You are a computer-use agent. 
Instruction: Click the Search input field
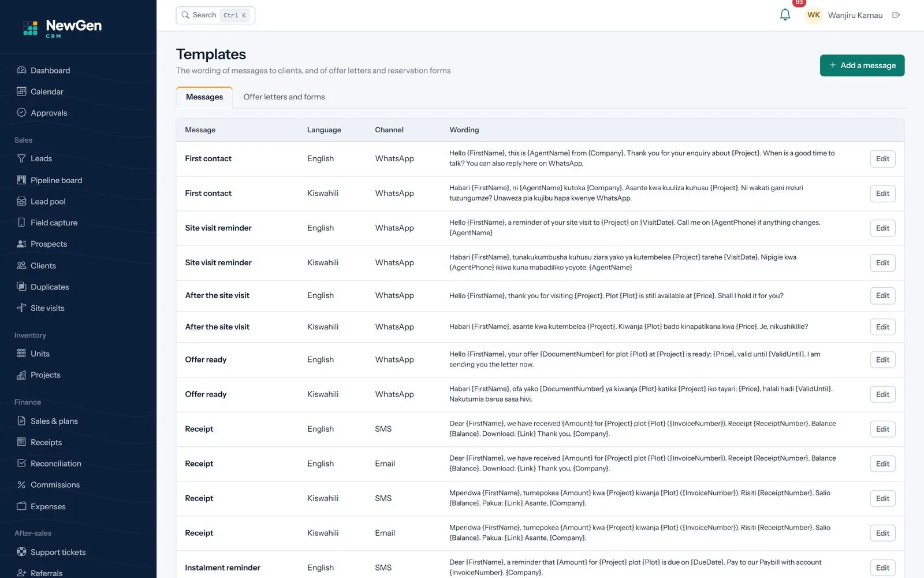pyautogui.click(x=215, y=15)
